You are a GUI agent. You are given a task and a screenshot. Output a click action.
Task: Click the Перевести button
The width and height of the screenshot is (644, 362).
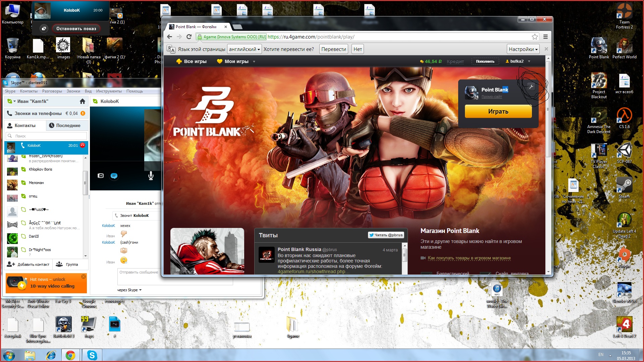(x=333, y=49)
